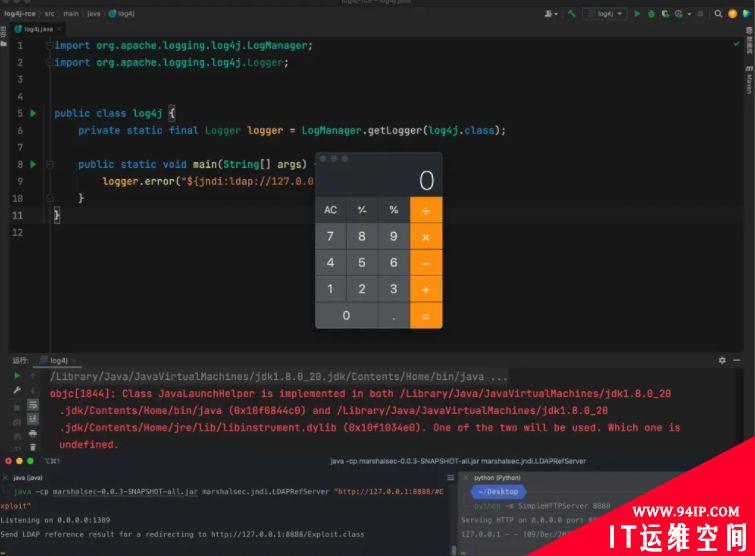
Task: Click the Build project hammer icon
Action: [x=572, y=14]
